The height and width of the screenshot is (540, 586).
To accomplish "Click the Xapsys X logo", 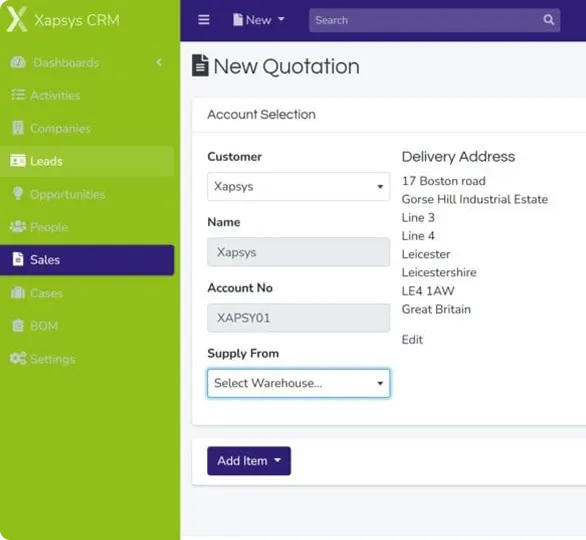I will [x=17, y=19].
